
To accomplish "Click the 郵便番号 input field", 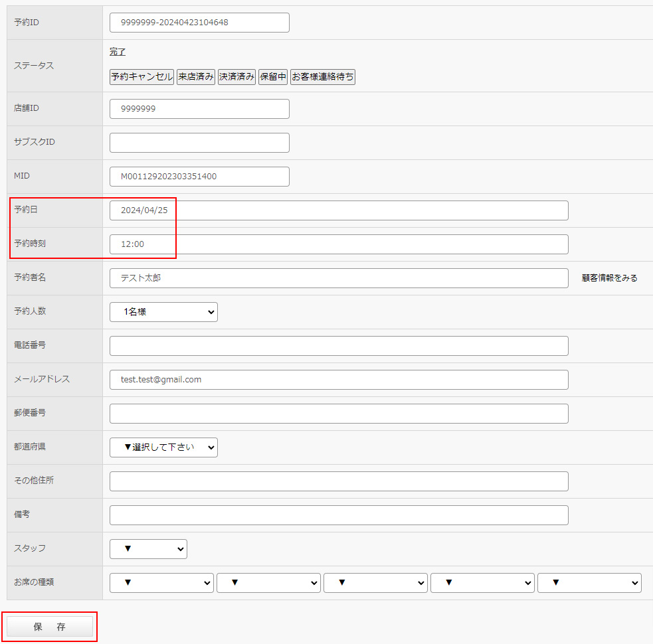I will click(339, 414).
